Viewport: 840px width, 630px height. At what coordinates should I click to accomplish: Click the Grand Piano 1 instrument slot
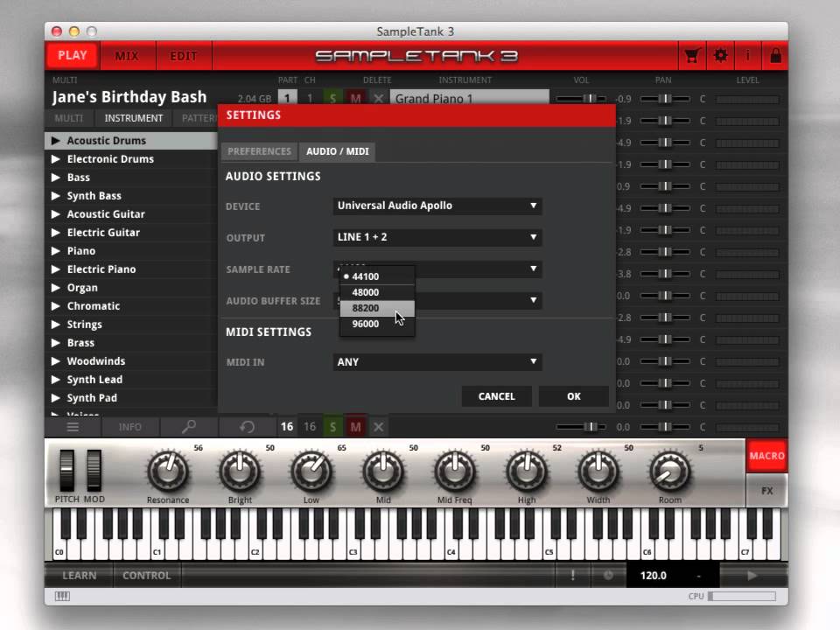(470, 99)
